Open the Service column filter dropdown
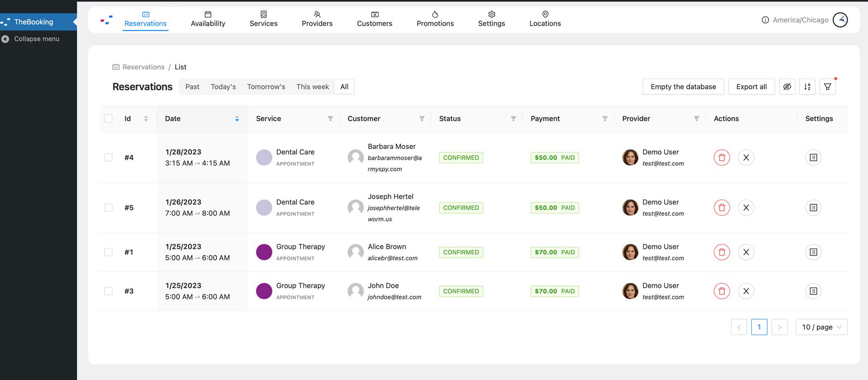The image size is (868, 380). point(330,119)
